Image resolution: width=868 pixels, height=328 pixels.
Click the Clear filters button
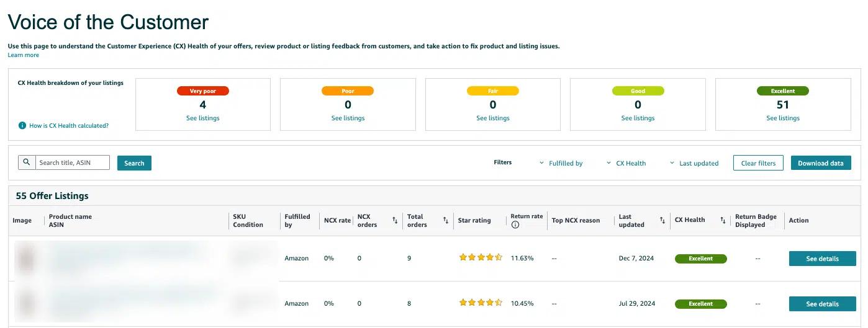click(758, 163)
